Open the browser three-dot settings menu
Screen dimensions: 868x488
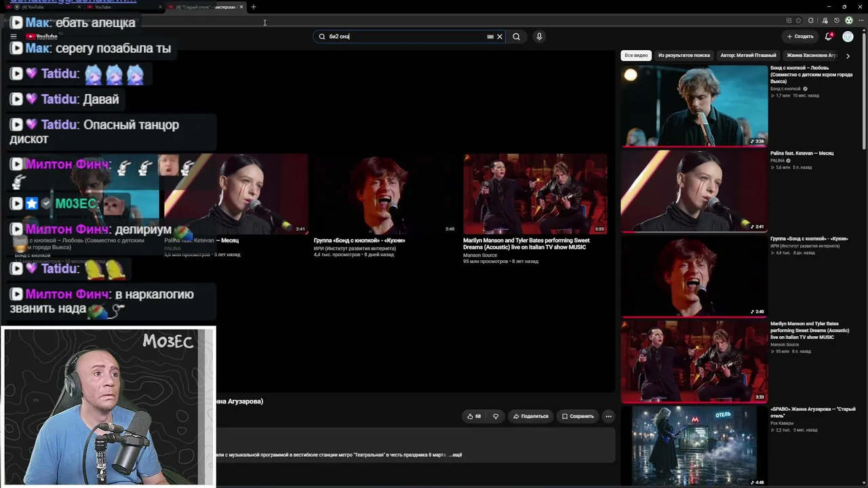(860, 21)
